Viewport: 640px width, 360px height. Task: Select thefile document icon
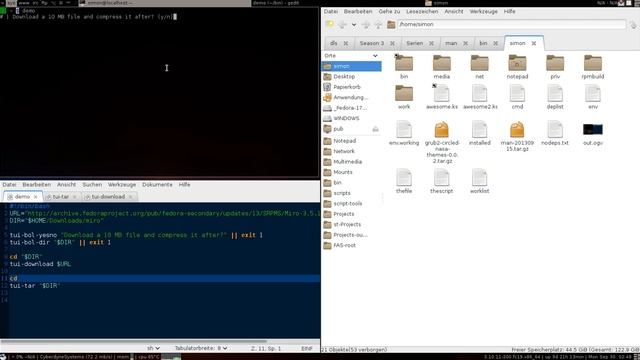[x=404, y=178]
